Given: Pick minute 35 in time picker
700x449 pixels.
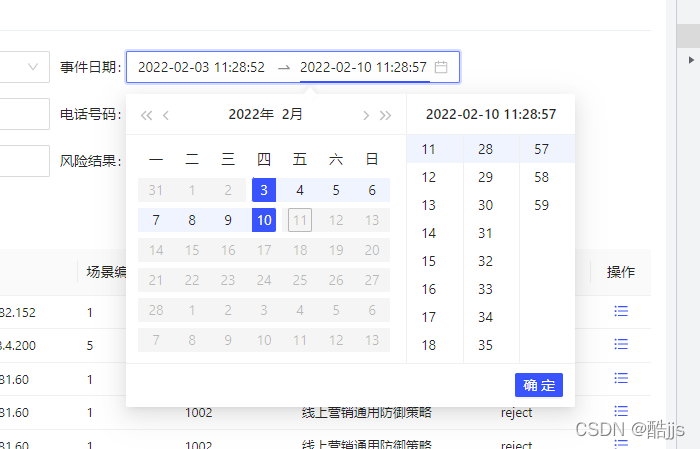Looking at the screenshot, I should click(491, 345).
